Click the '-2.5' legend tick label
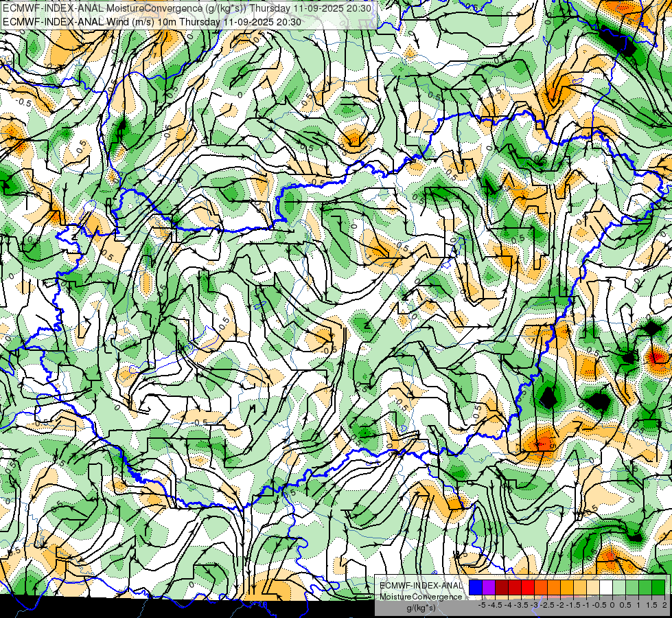 548,605
